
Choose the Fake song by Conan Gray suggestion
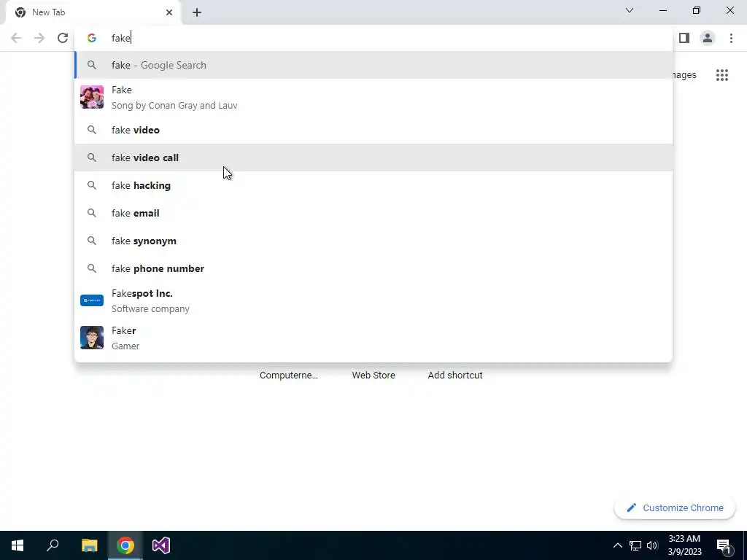373,97
